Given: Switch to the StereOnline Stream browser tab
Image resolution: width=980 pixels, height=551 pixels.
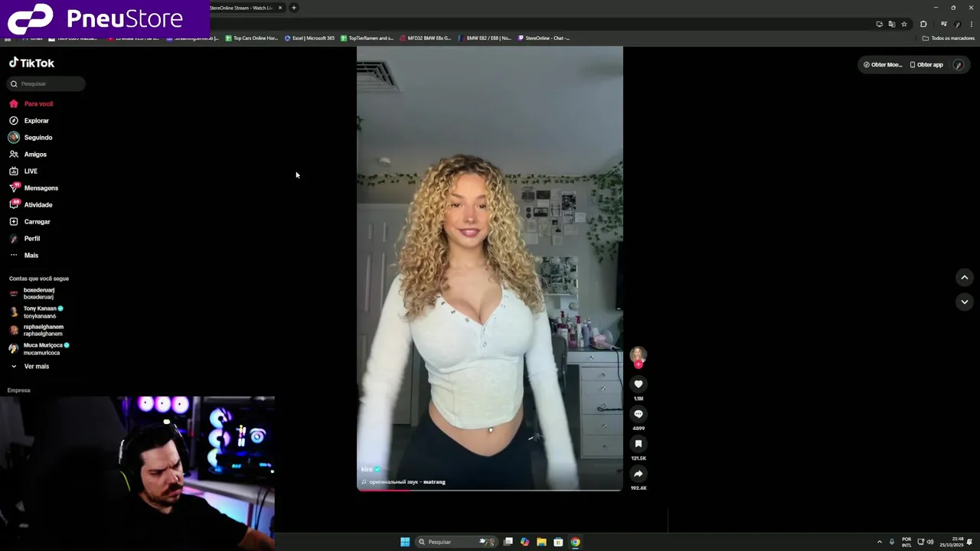Looking at the screenshot, I should tap(241, 8).
